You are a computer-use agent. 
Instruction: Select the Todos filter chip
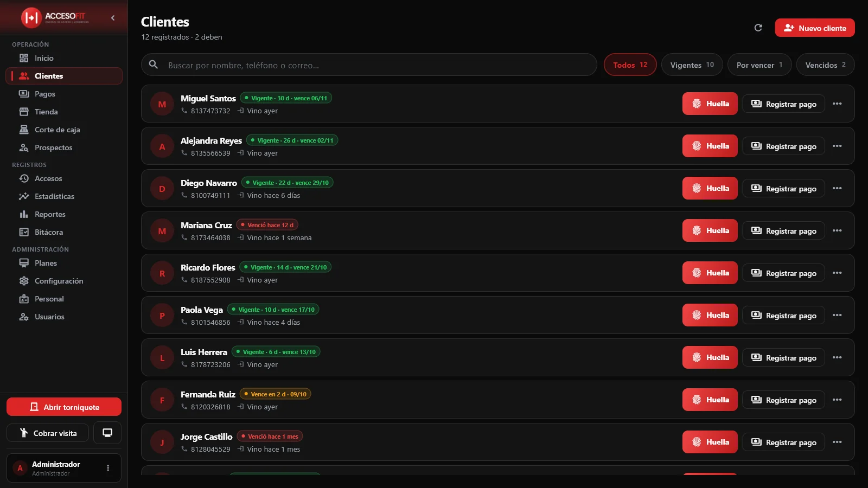[x=630, y=65]
